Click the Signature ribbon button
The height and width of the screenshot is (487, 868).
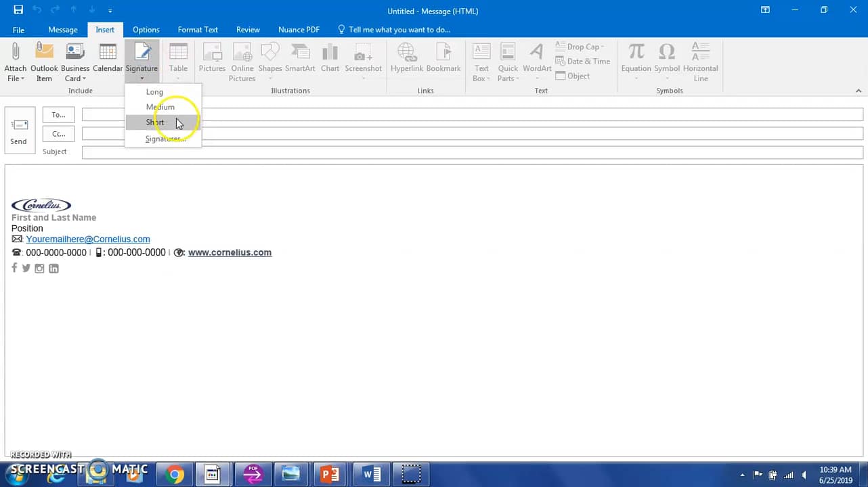point(142,62)
